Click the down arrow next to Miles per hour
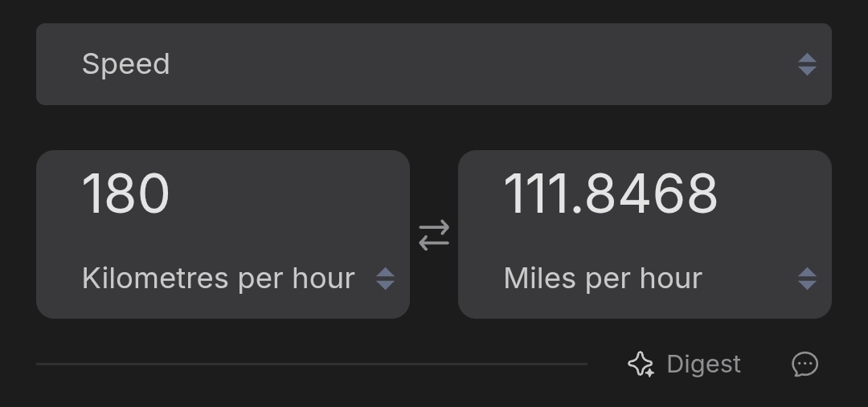The image size is (868, 407). point(808,285)
